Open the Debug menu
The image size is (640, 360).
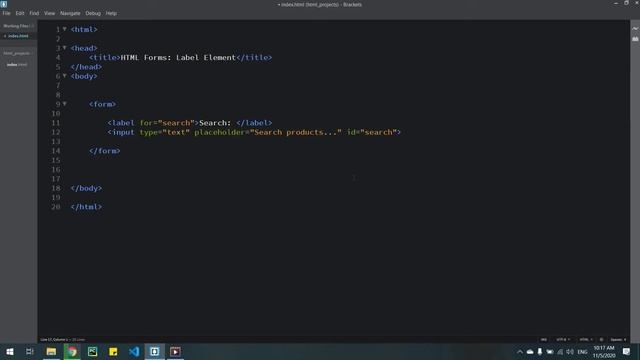click(93, 13)
